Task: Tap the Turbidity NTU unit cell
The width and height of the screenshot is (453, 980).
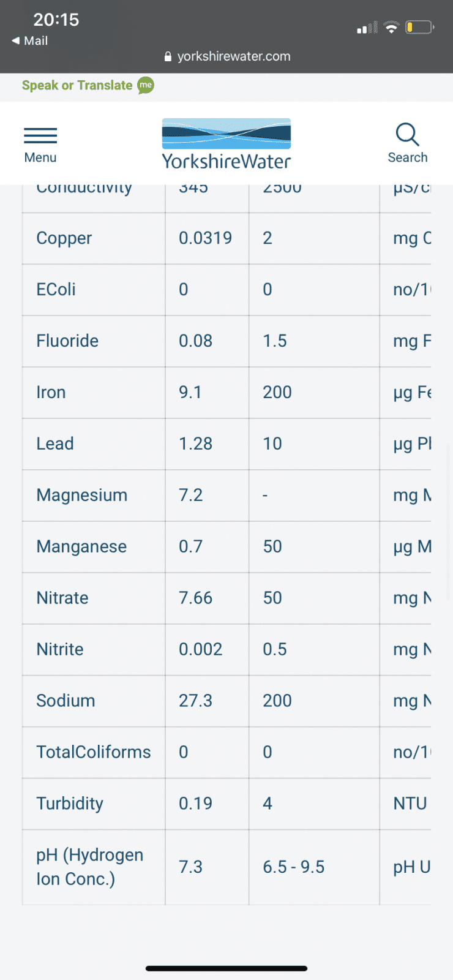Action: click(x=405, y=804)
